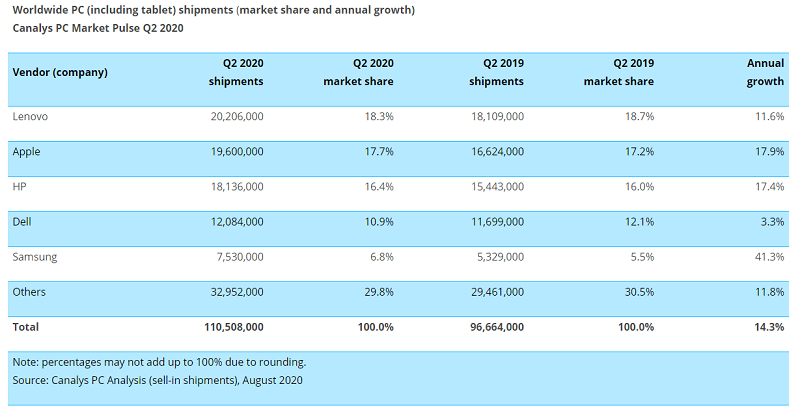Image resolution: width=800 pixels, height=410 pixels.
Task: Select Lenovo's Q2 2020 shipments value 20,206,000
Action: point(237,116)
